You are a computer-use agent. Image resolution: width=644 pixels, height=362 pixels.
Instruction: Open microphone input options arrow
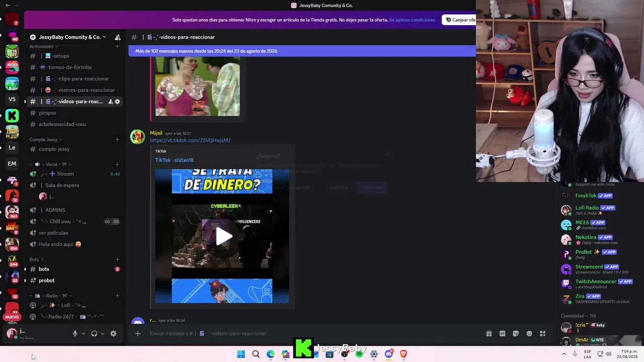pyautogui.click(x=84, y=333)
